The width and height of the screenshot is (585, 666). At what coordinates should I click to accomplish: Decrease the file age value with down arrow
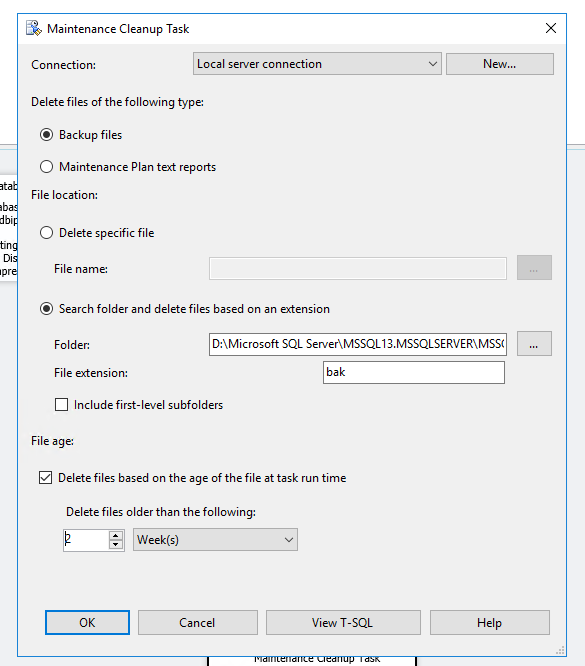pos(116,545)
